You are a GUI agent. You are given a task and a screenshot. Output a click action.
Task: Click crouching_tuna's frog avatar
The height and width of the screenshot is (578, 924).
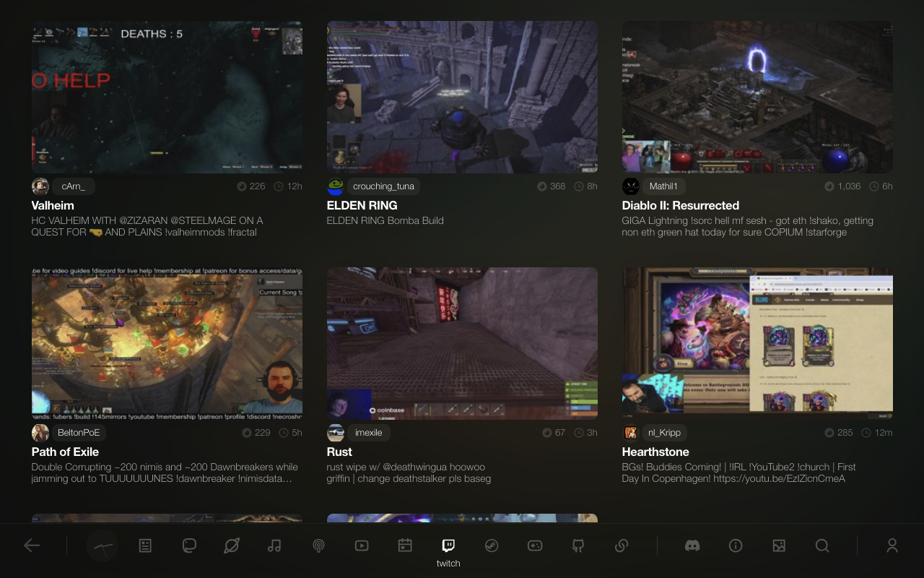point(336,186)
